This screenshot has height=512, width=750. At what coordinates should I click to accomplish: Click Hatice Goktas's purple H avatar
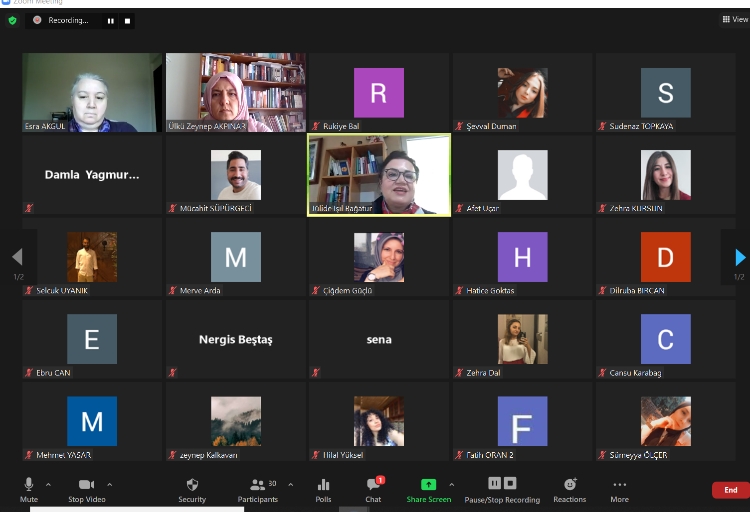click(x=523, y=257)
